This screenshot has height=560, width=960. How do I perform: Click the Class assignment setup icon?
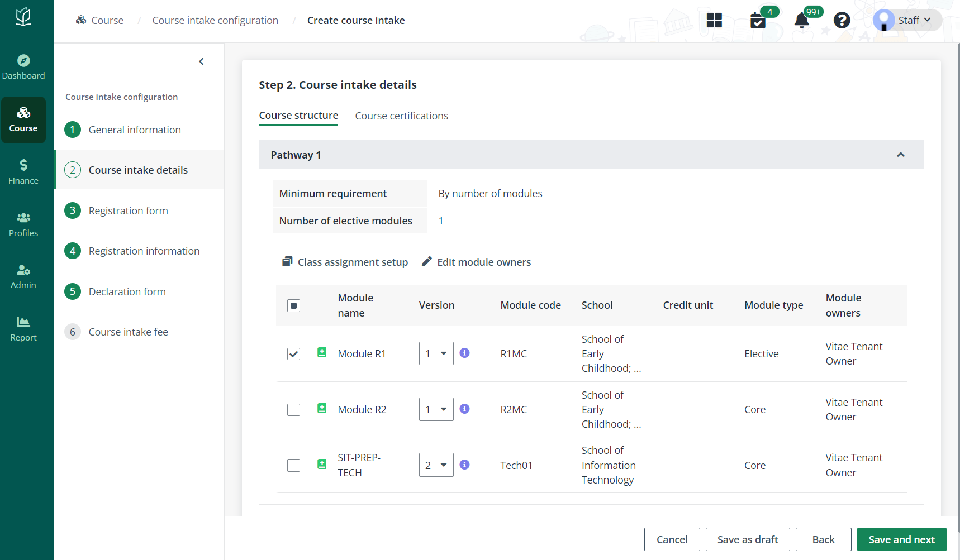[x=287, y=261]
